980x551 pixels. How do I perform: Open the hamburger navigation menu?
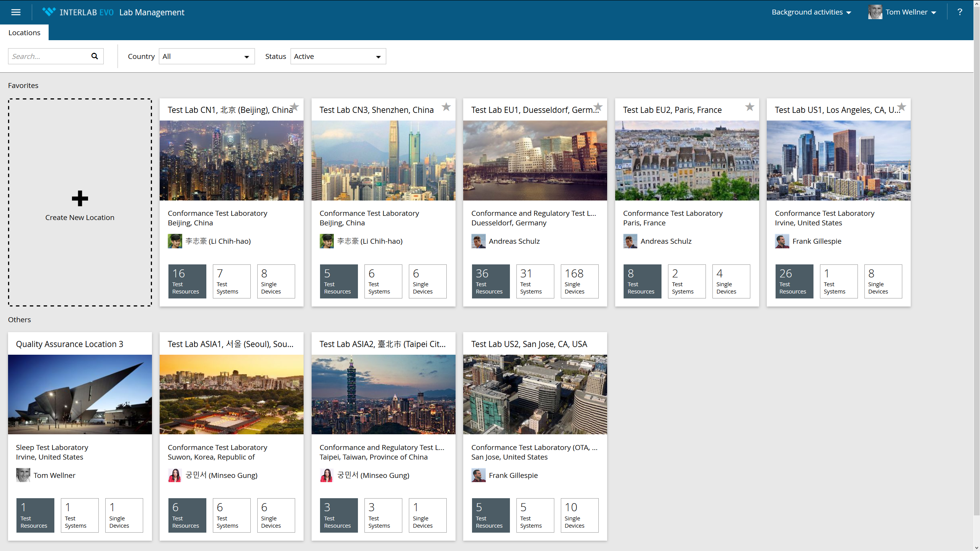16,12
